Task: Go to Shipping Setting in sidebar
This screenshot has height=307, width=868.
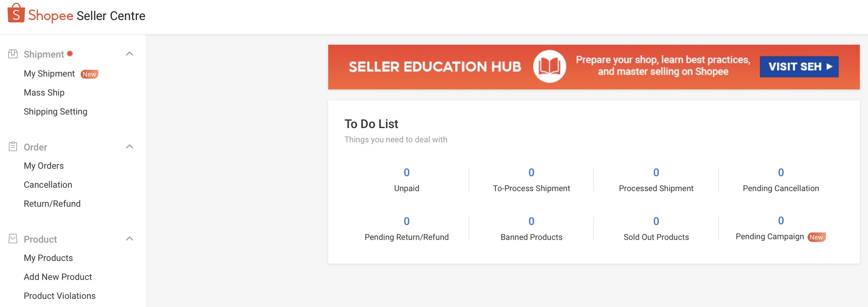Action: [x=56, y=111]
